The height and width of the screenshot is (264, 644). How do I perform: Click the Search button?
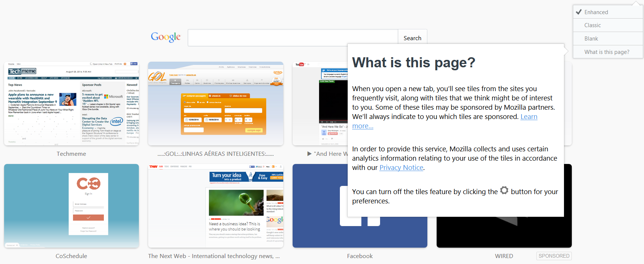click(x=412, y=38)
